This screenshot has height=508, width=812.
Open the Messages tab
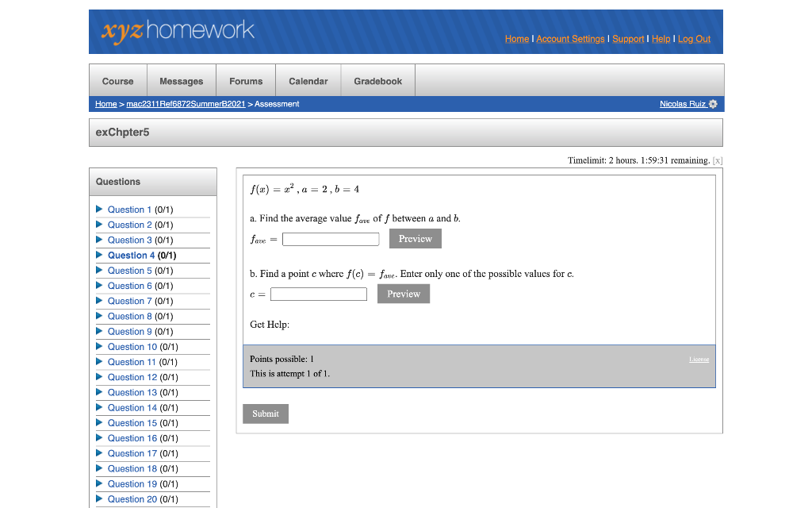point(181,80)
